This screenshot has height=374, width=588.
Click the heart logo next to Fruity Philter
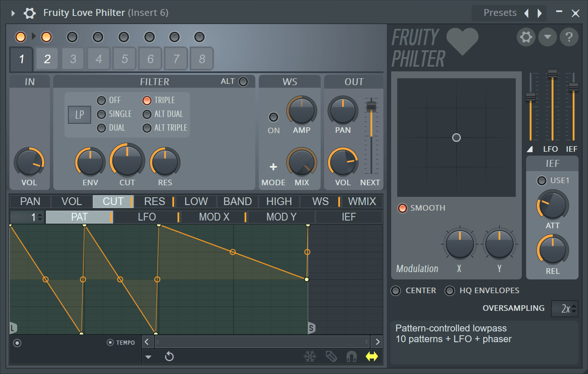463,41
